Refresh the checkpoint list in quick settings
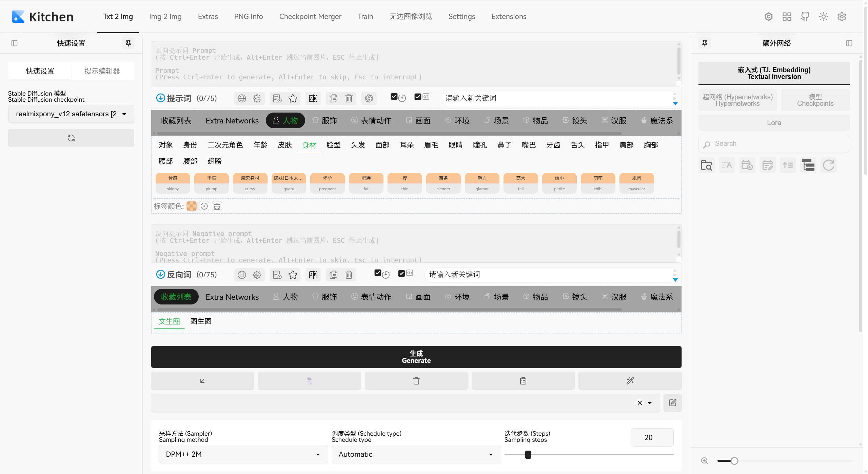Screen dimensions: 868x474 (x=71, y=138)
